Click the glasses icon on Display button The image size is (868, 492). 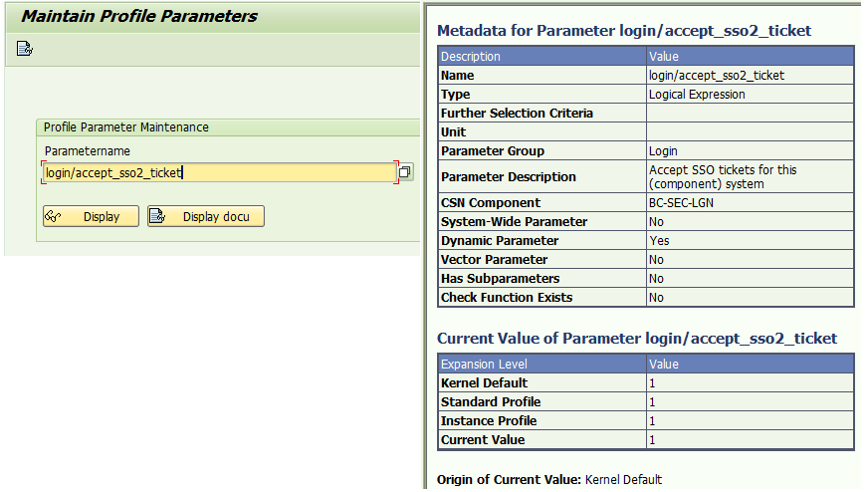(53, 216)
